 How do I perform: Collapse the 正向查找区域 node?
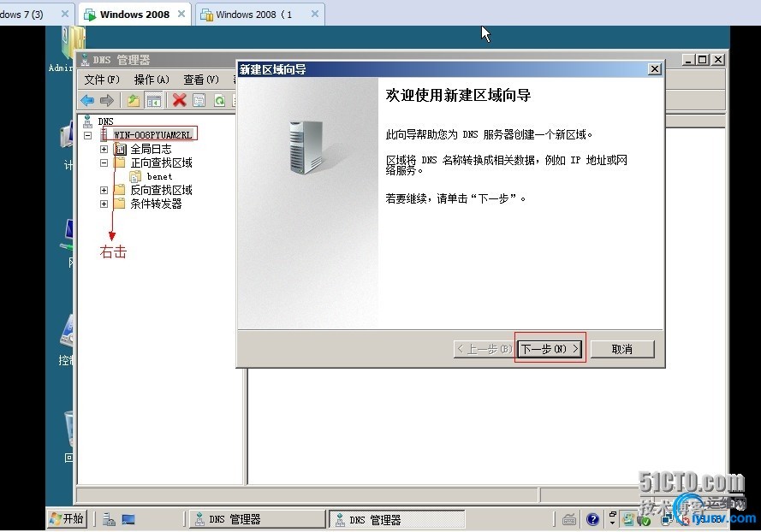pyautogui.click(x=104, y=163)
